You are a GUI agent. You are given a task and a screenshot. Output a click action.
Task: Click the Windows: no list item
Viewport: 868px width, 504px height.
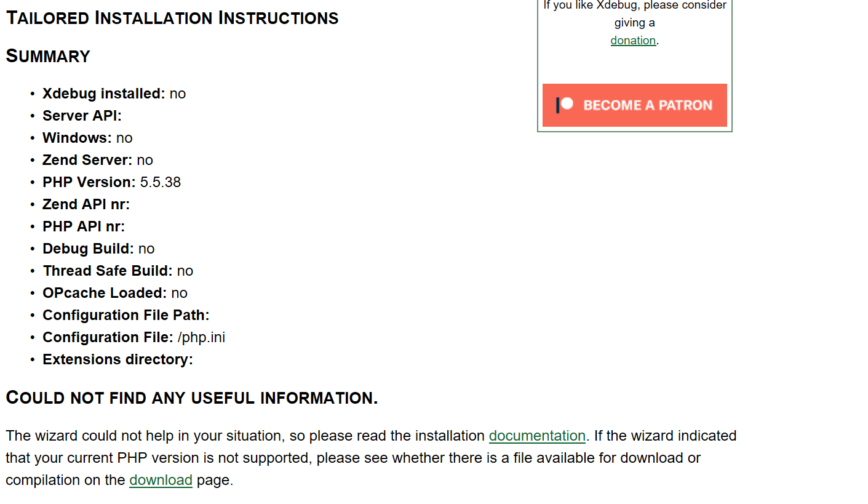[x=87, y=138]
